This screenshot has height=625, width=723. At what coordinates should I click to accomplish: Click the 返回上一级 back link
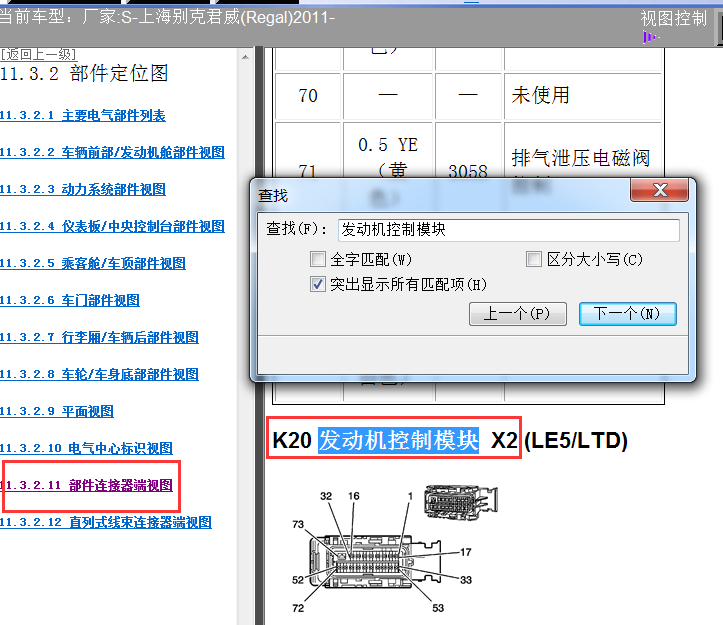[x=38, y=54]
